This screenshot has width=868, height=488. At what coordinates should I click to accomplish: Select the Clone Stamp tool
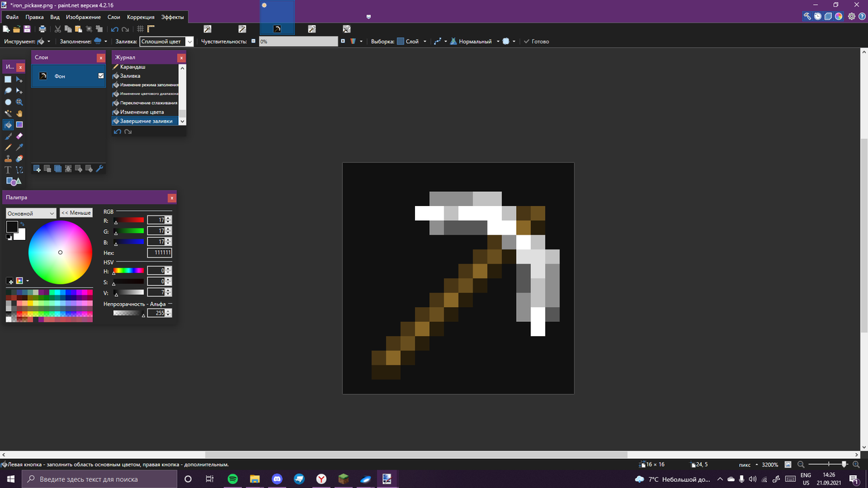(8, 159)
